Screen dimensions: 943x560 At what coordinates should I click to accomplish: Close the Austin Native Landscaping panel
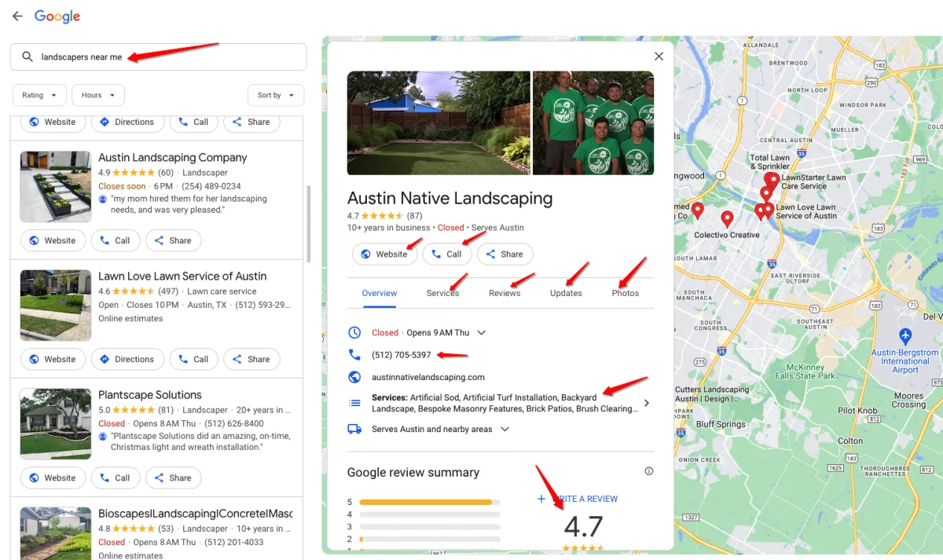tap(659, 56)
